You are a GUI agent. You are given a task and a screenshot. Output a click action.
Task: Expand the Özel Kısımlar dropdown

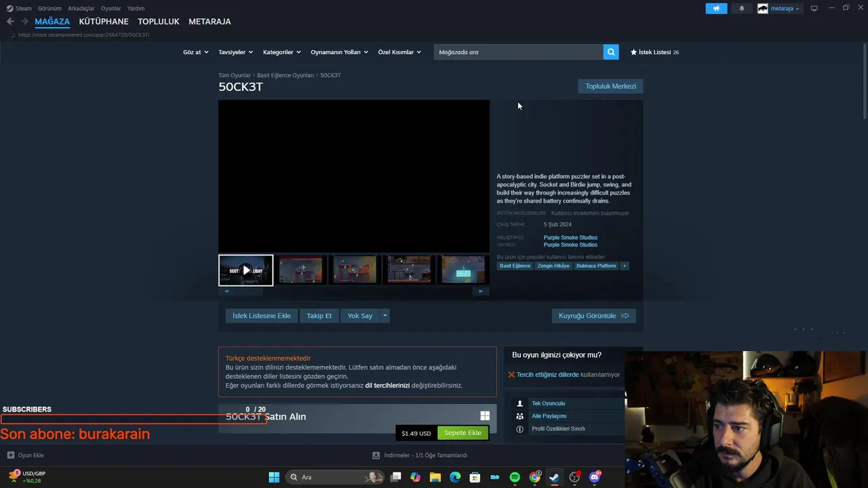pyautogui.click(x=399, y=52)
